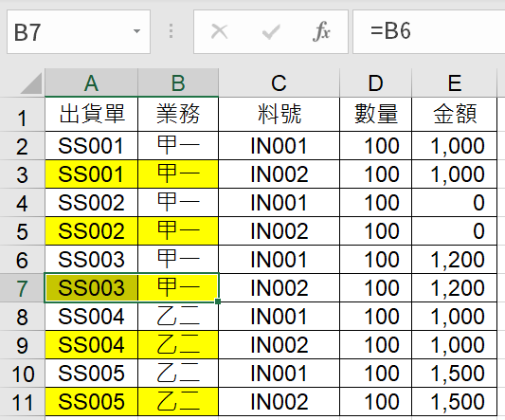This screenshot has height=420, width=505.
Task: Click amount 0 in row 4
Action: [x=454, y=203]
